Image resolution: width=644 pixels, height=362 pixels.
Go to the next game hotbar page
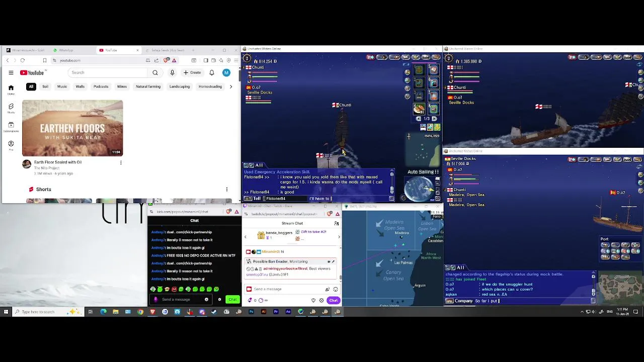pyautogui.click(x=434, y=119)
